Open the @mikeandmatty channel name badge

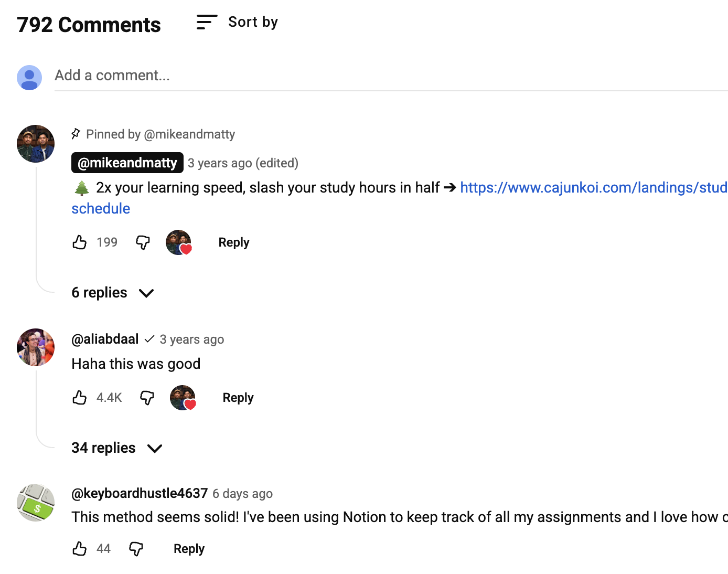tap(127, 163)
